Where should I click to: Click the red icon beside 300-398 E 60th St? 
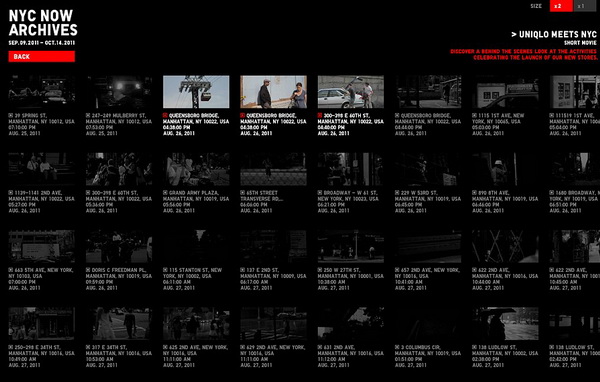(x=320, y=115)
